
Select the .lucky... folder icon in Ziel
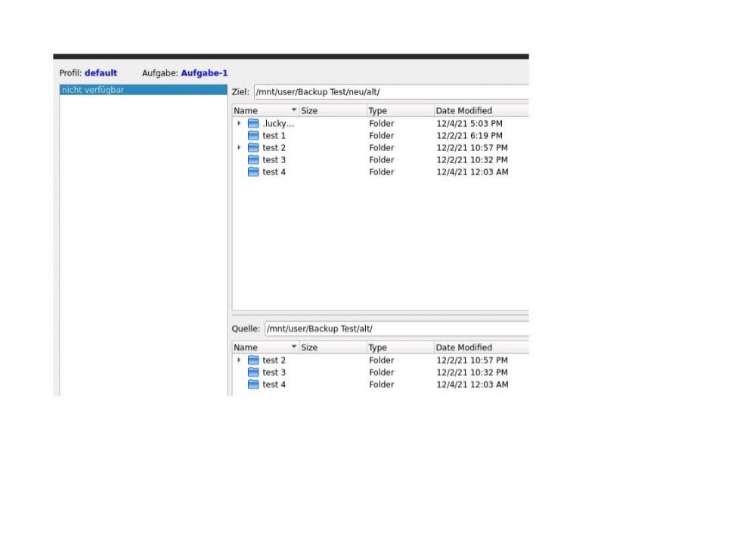pos(253,124)
